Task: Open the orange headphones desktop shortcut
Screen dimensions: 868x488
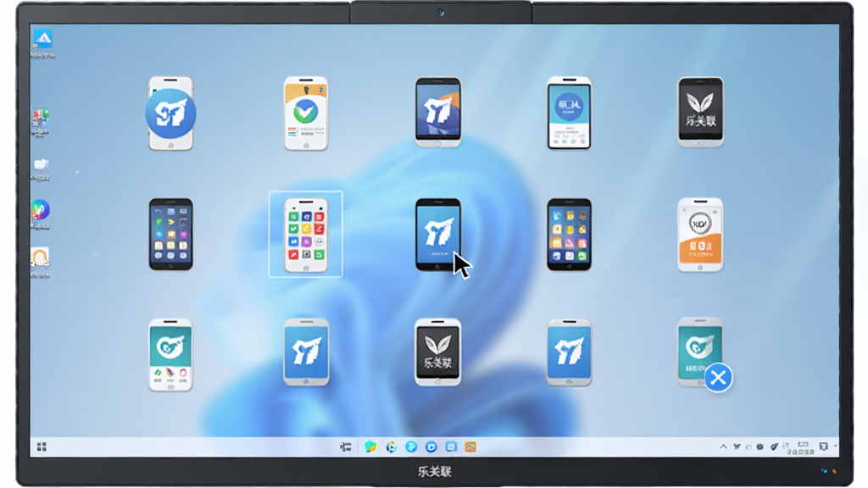Action: pos(39,258)
